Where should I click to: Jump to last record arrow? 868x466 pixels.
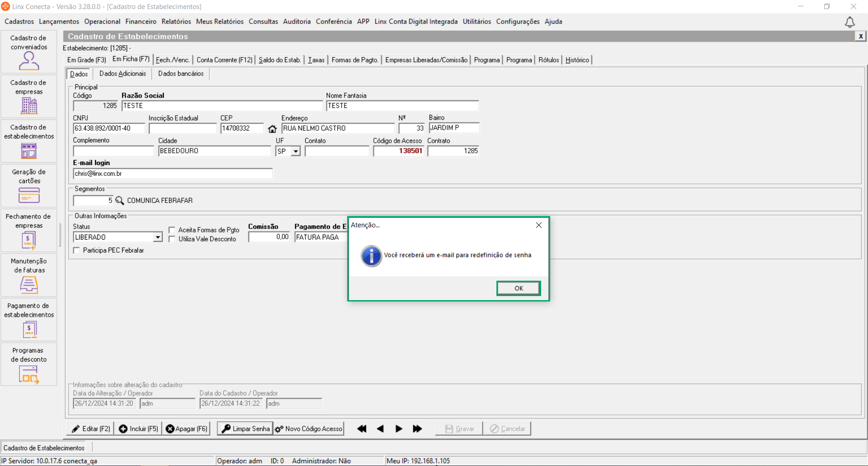[x=417, y=428]
